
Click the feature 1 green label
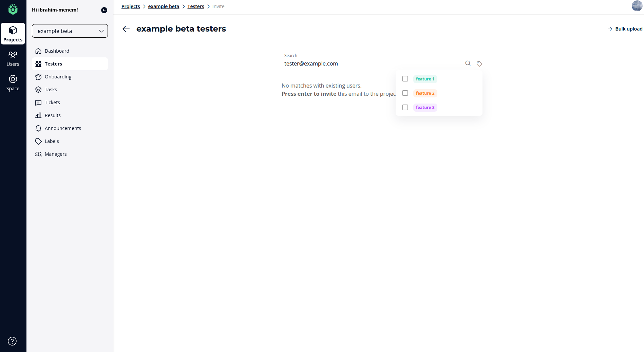pos(425,79)
